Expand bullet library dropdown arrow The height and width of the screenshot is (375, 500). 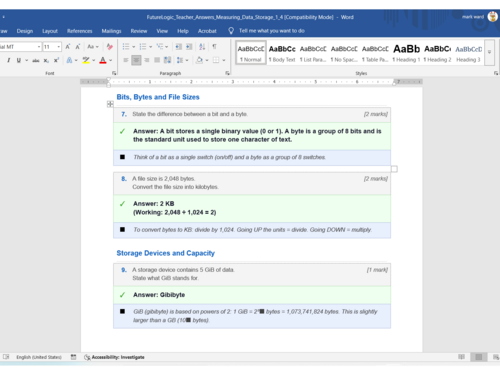click(x=134, y=47)
